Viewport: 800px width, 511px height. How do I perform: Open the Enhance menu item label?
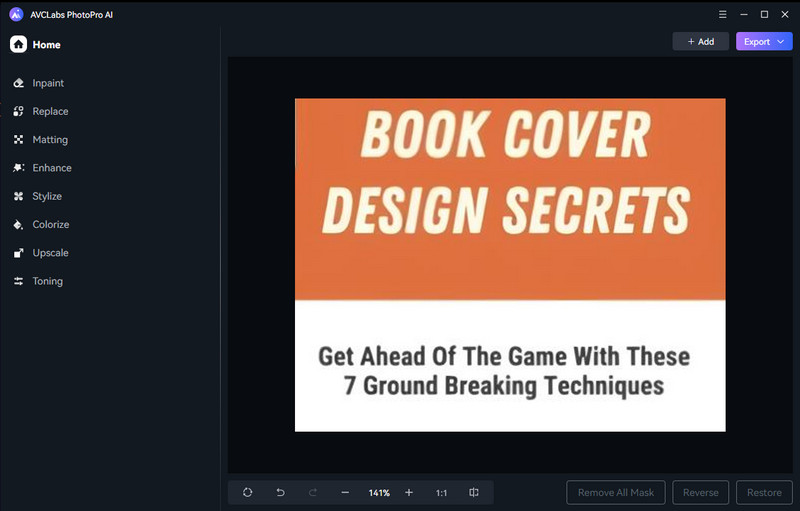pyautogui.click(x=52, y=168)
